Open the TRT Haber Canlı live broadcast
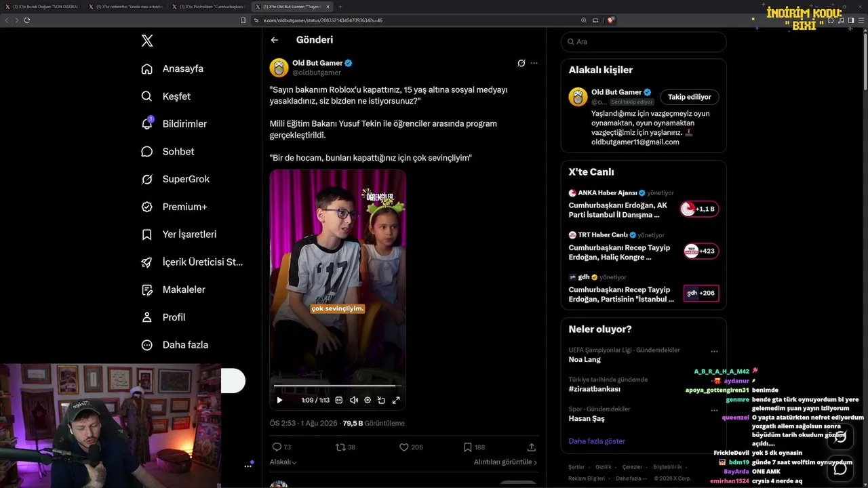This screenshot has width=868, height=488. tap(644, 246)
